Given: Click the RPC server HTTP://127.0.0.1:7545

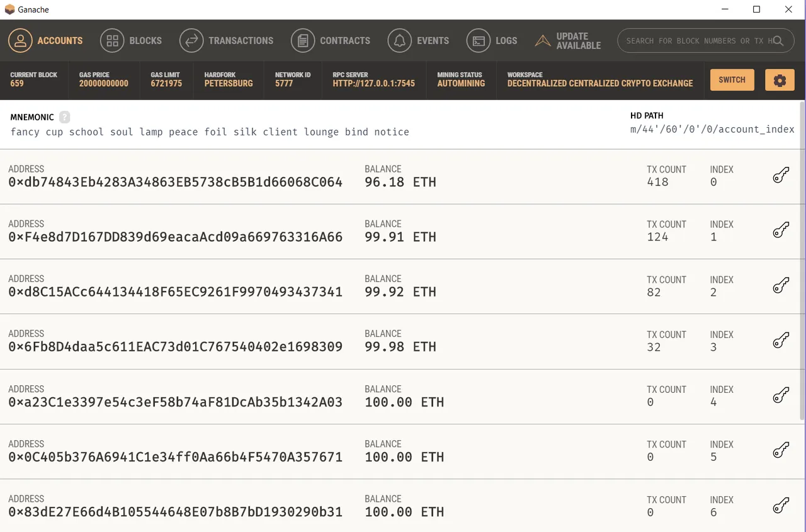Looking at the screenshot, I should tap(374, 83).
